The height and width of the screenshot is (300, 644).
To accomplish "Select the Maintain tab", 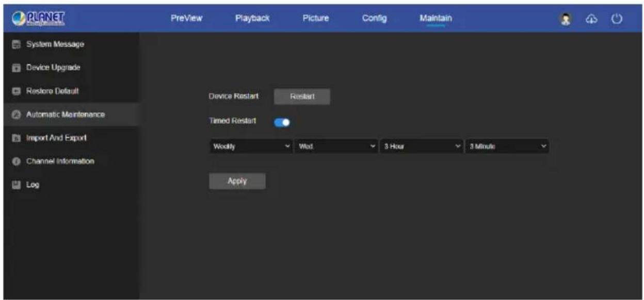I will pos(436,19).
